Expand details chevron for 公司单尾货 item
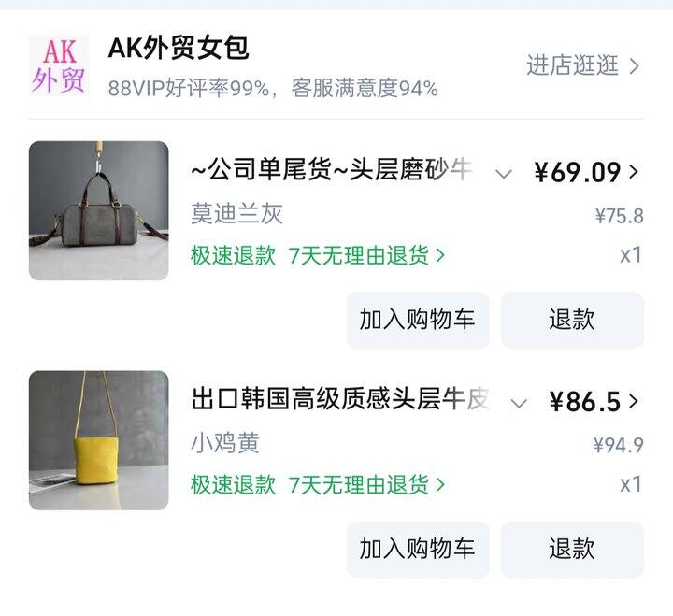 (504, 173)
